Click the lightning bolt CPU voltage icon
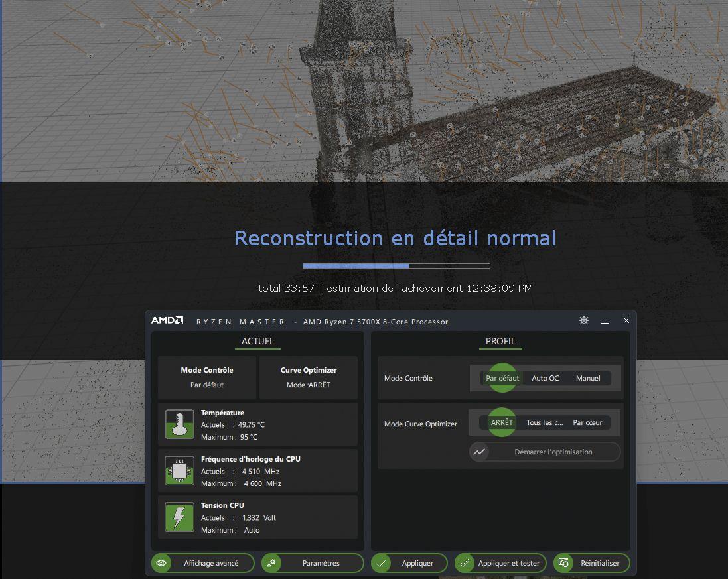 click(179, 517)
